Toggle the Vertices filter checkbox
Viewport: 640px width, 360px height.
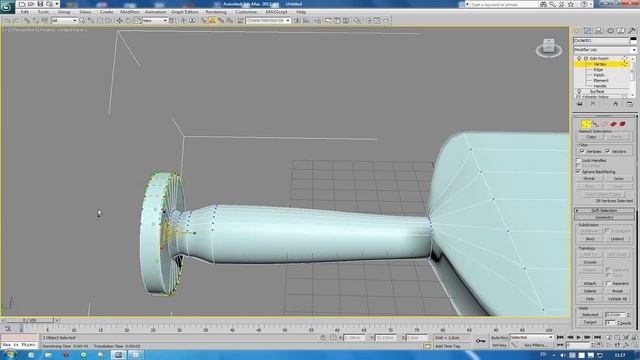[582, 151]
